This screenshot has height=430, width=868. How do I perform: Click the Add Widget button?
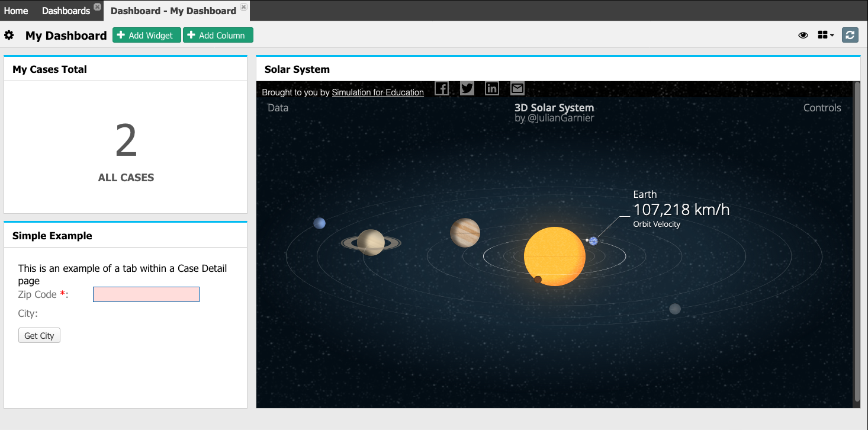(x=147, y=36)
